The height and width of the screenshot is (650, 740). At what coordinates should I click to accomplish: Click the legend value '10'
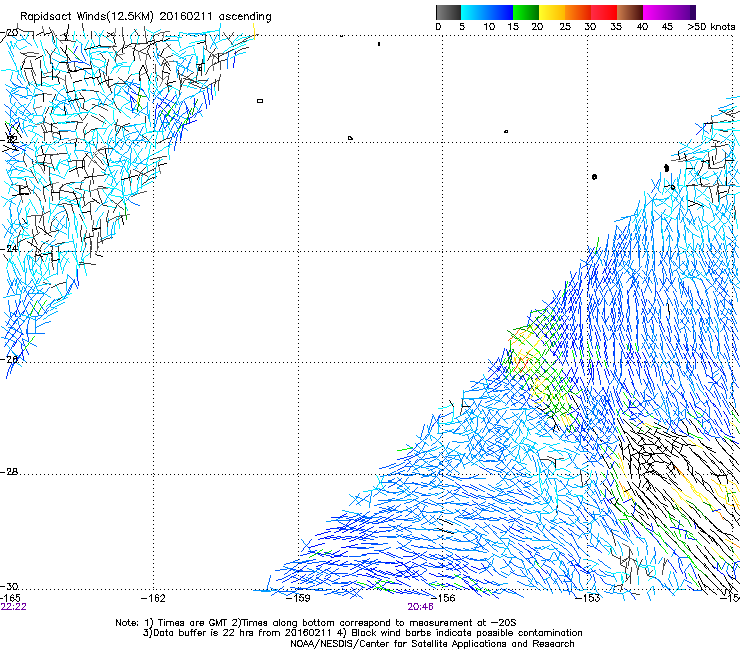pyautogui.click(x=488, y=27)
